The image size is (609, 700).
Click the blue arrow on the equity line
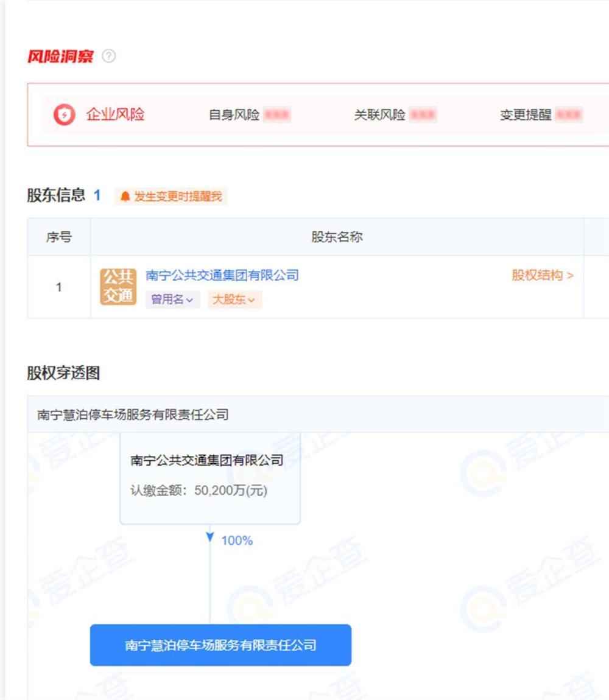pos(210,537)
